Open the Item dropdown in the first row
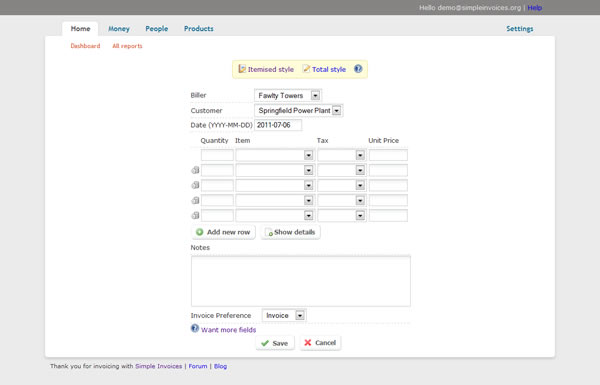 (x=275, y=155)
